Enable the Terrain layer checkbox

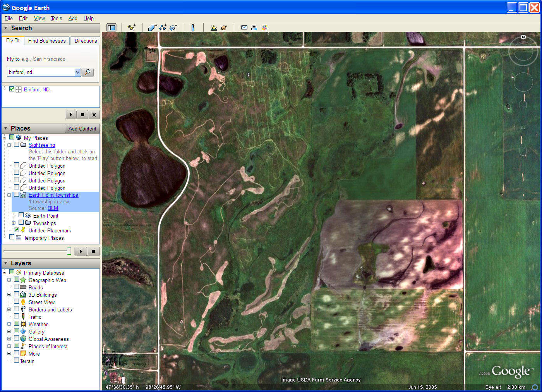click(17, 360)
